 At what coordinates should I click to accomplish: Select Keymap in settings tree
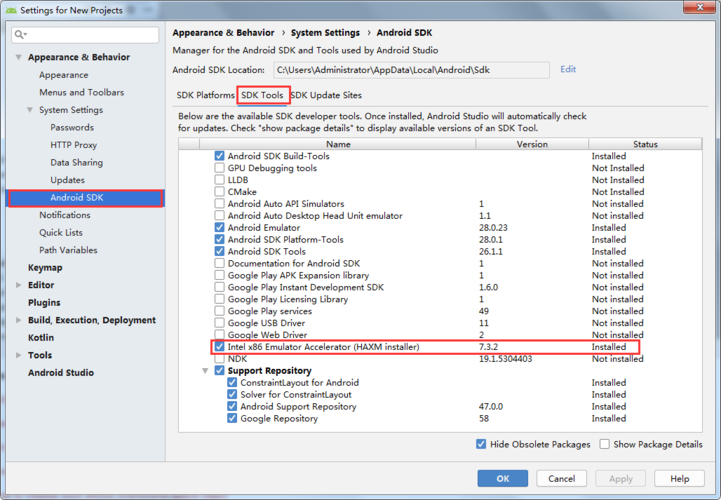(x=45, y=268)
